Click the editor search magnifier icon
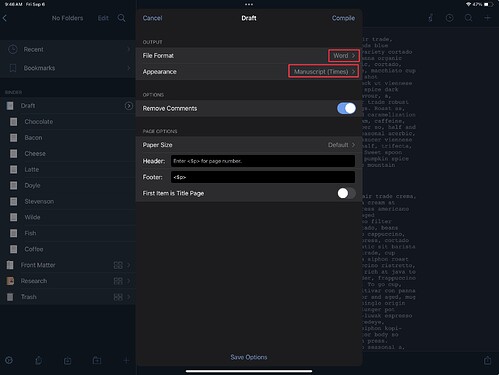The image size is (499, 375). pyautogui.click(x=468, y=18)
